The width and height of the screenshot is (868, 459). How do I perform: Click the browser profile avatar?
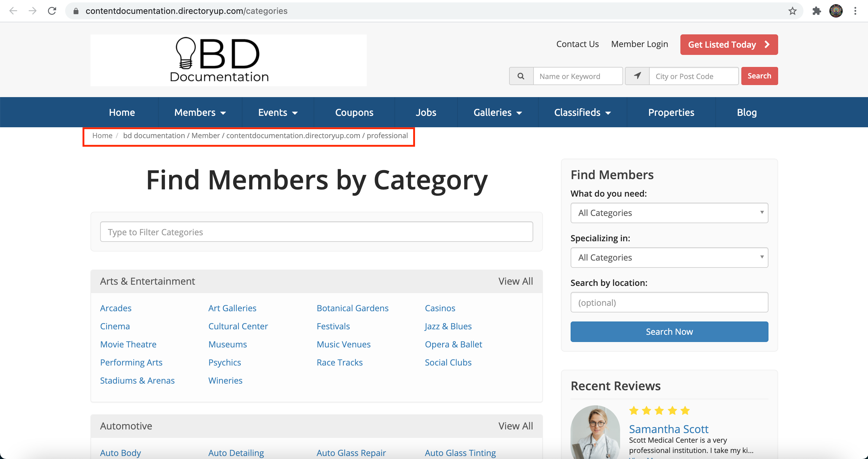click(836, 11)
